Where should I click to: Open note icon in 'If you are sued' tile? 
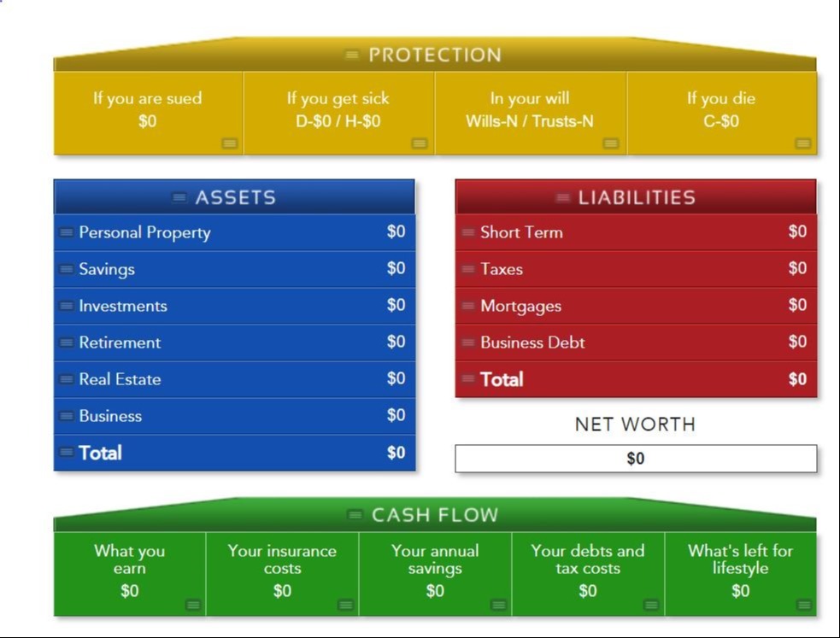click(229, 143)
